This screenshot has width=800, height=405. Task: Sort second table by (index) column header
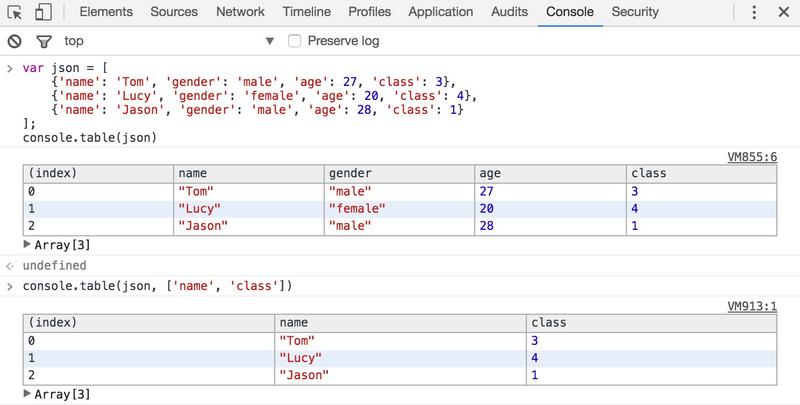[x=149, y=323]
